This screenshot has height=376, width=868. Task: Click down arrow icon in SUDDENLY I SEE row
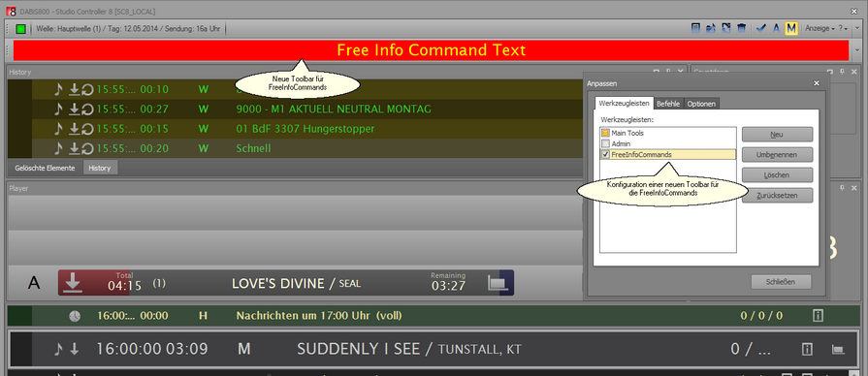coord(74,349)
